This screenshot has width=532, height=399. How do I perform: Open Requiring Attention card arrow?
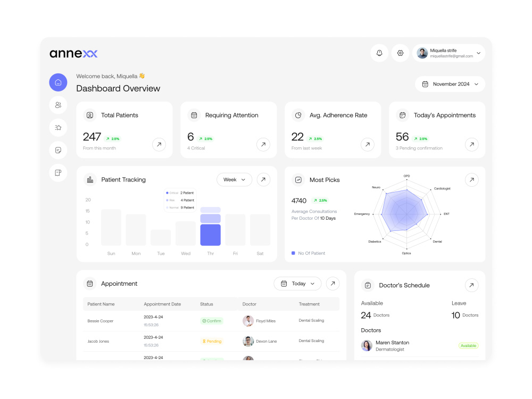263,145
